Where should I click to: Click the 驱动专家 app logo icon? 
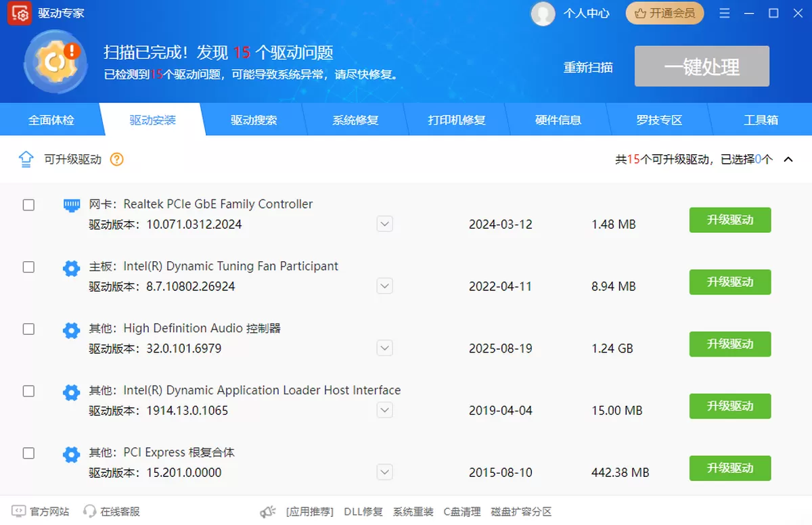[x=20, y=14]
